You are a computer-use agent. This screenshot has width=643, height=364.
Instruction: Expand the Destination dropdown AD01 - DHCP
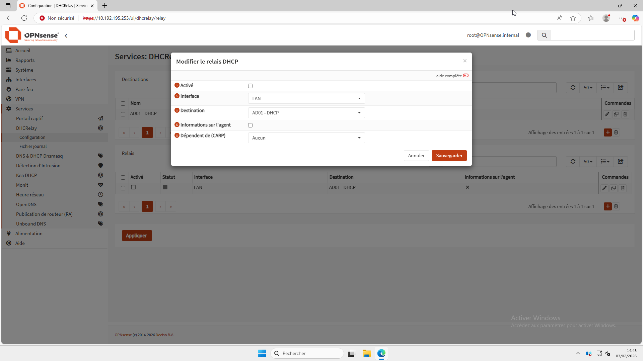306,113
